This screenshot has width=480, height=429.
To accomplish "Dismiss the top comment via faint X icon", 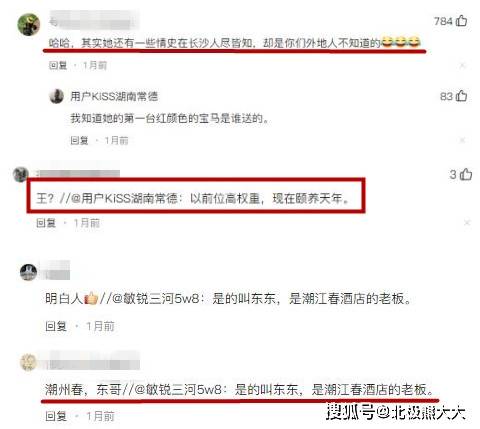I will tap(462, 65).
